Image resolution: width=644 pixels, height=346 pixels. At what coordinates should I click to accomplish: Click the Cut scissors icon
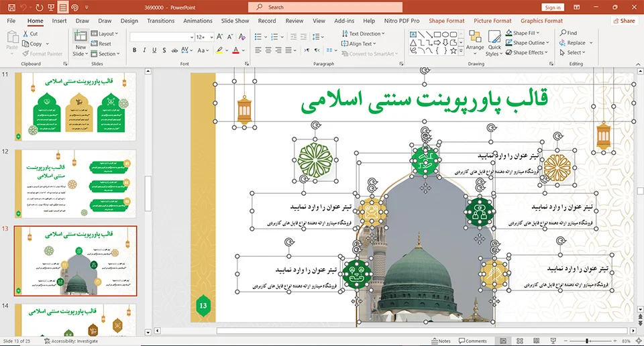click(26, 34)
